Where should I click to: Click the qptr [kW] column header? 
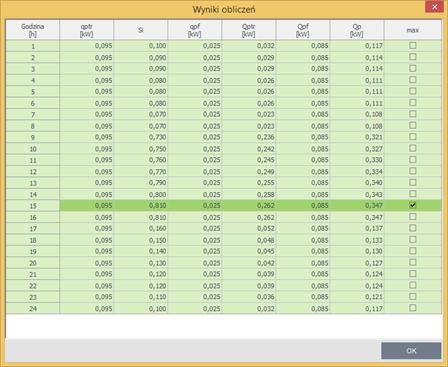pyautogui.click(x=87, y=30)
